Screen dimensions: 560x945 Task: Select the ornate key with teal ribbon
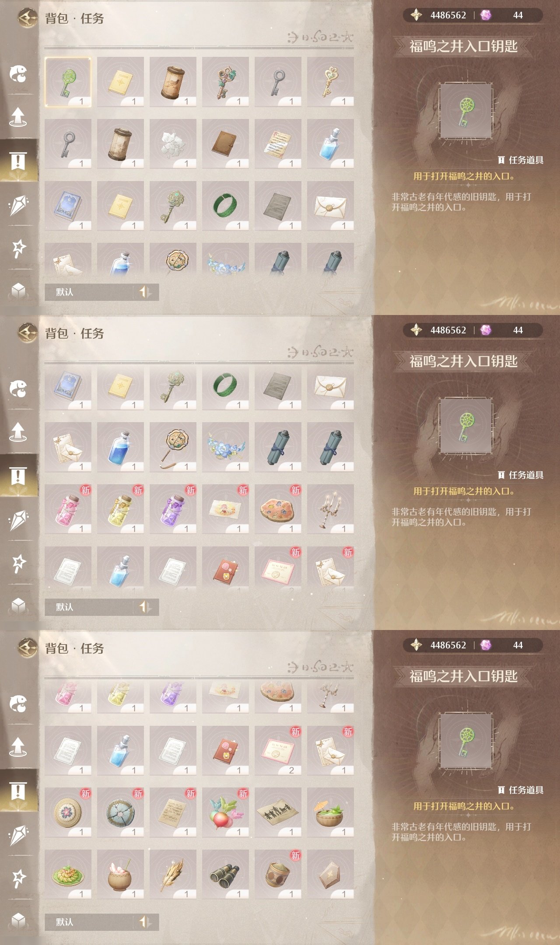[225, 82]
